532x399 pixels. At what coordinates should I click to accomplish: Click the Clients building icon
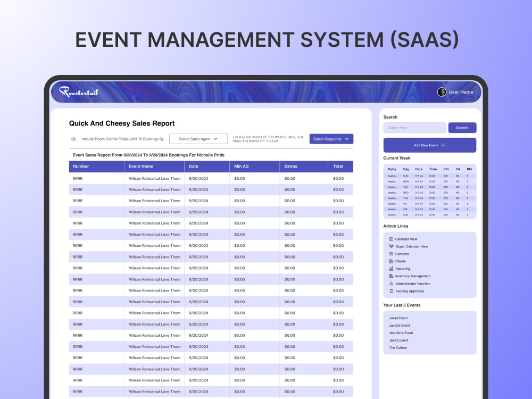(x=391, y=261)
